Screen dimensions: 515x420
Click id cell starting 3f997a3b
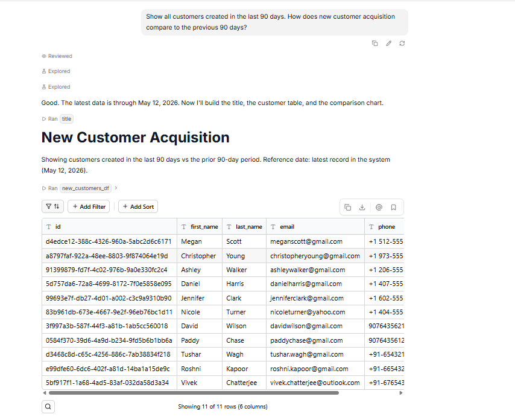[109, 326]
